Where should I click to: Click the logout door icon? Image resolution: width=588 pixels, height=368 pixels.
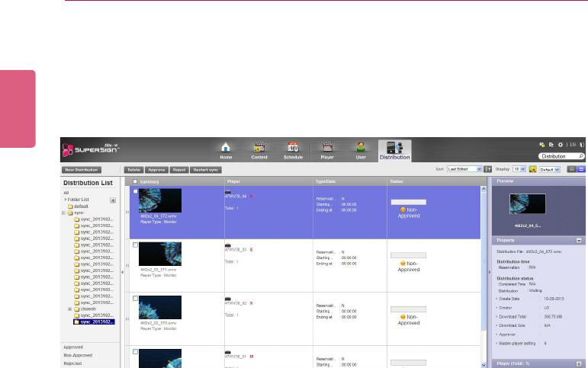pos(582,145)
